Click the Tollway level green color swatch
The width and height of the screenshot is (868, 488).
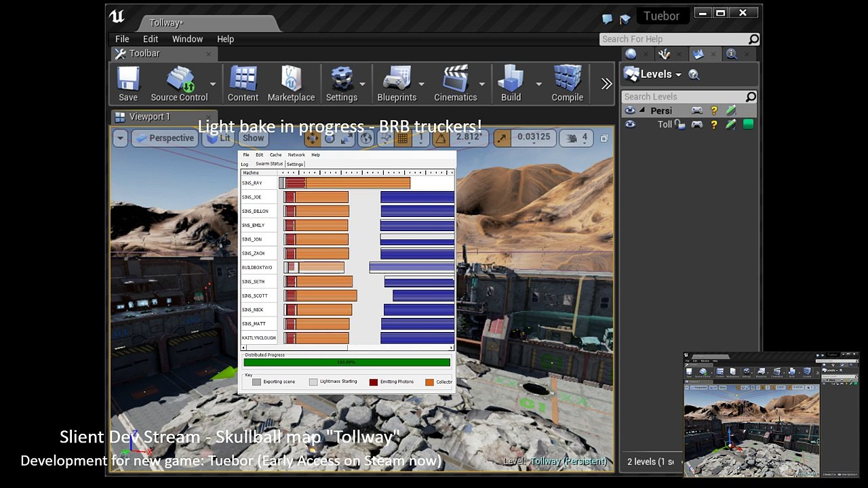click(x=749, y=124)
